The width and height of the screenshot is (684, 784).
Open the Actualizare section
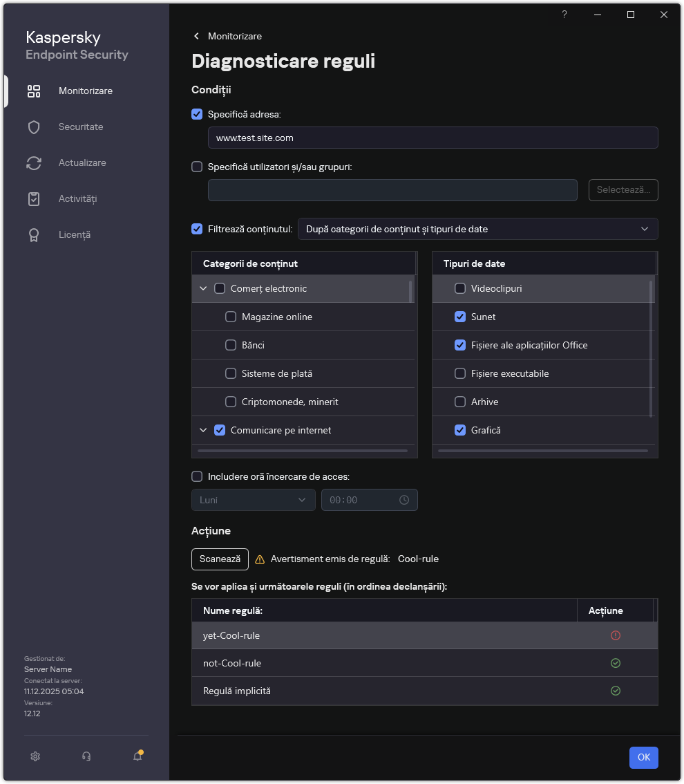pyautogui.click(x=79, y=162)
